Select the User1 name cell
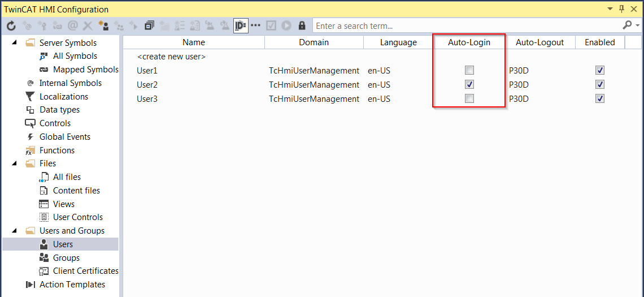 tap(147, 71)
